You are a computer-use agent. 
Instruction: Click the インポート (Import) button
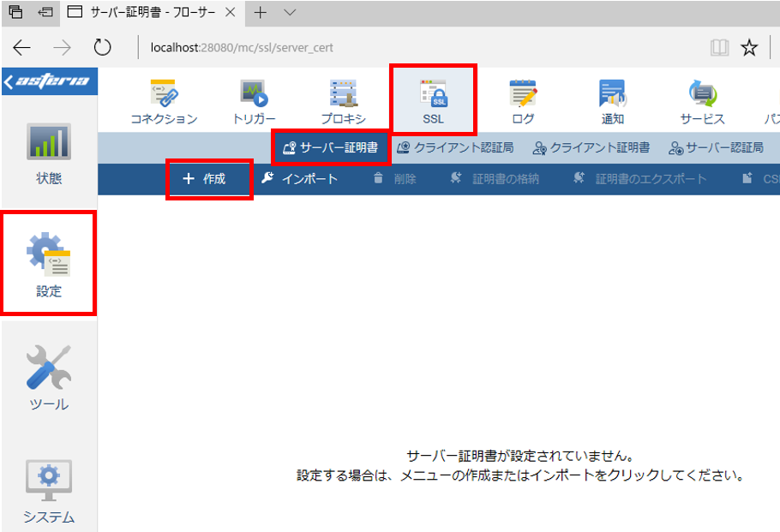(x=299, y=179)
